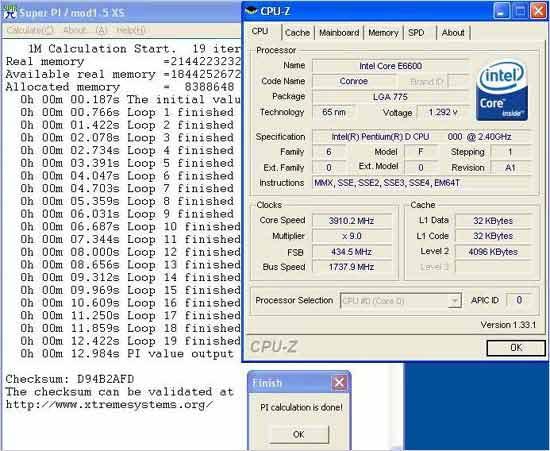Open the Calculate menu in Super PI

[30, 30]
